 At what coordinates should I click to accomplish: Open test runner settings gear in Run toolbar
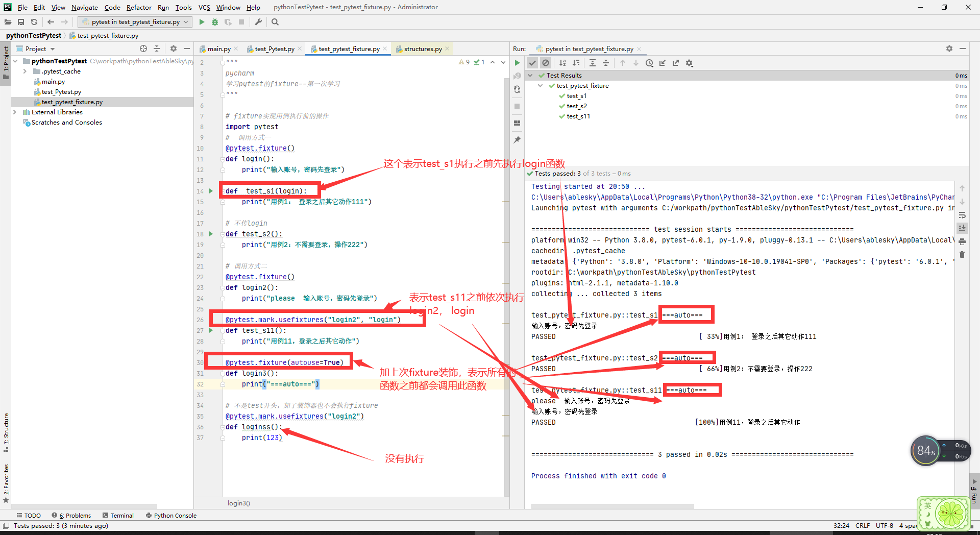click(690, 63)
